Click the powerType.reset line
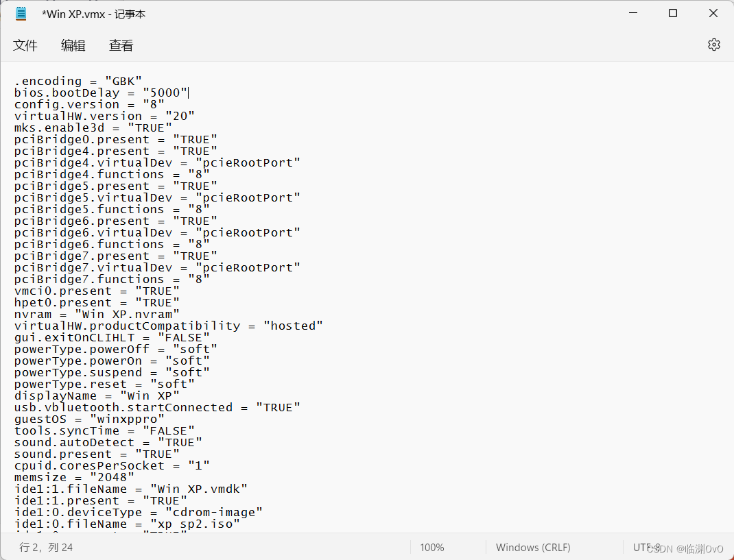The image size is (734, 560). pos(104,384)
